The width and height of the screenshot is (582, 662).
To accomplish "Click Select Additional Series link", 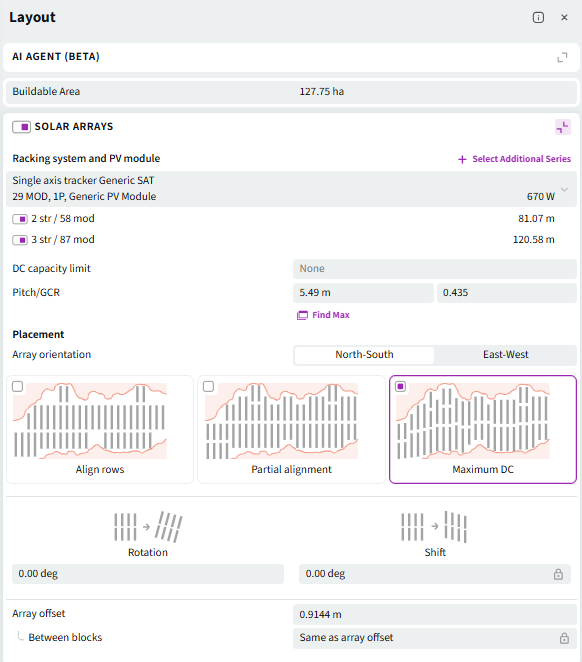I will tap(514, 159).
